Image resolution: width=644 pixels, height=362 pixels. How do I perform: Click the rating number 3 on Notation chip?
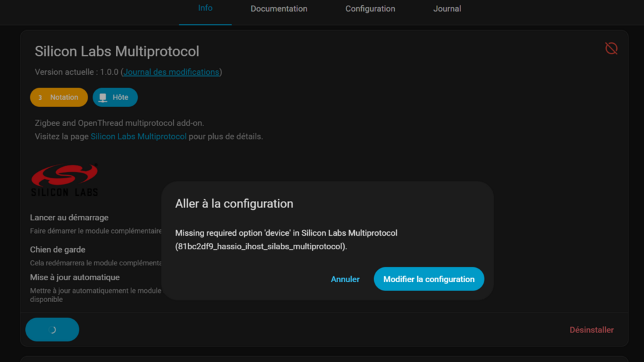point(40,97)
